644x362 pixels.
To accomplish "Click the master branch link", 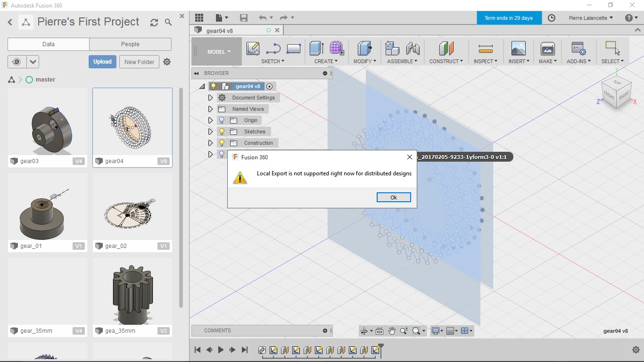I will [45, 80].
